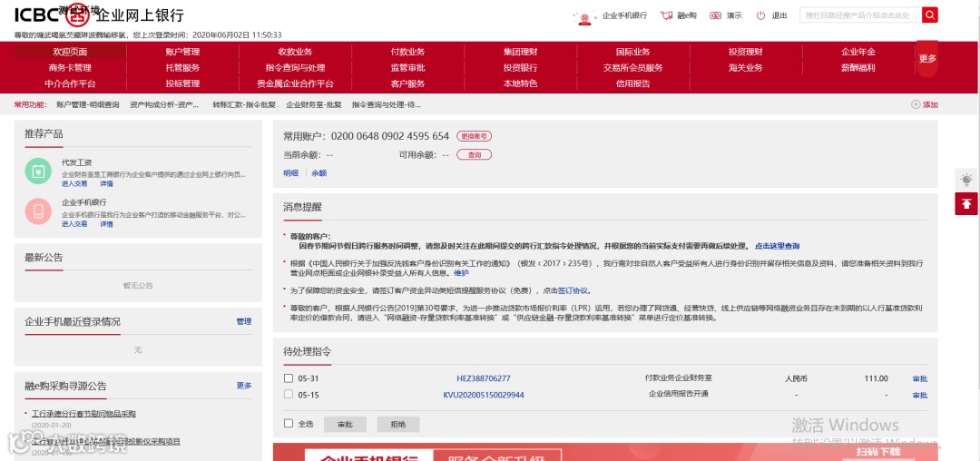Click the 维护 link in notices

[461, 273]
